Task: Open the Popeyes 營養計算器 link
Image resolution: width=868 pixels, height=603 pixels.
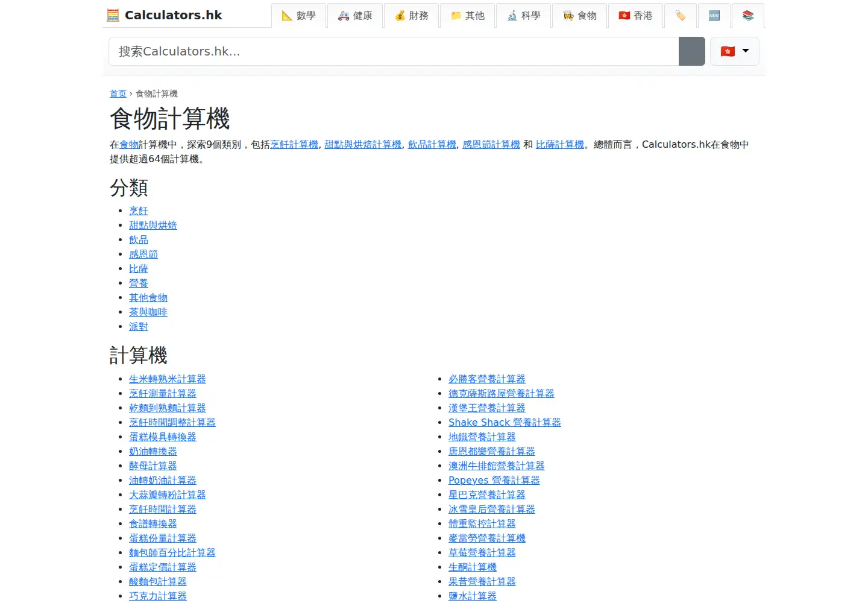Action: click(494, 481)
